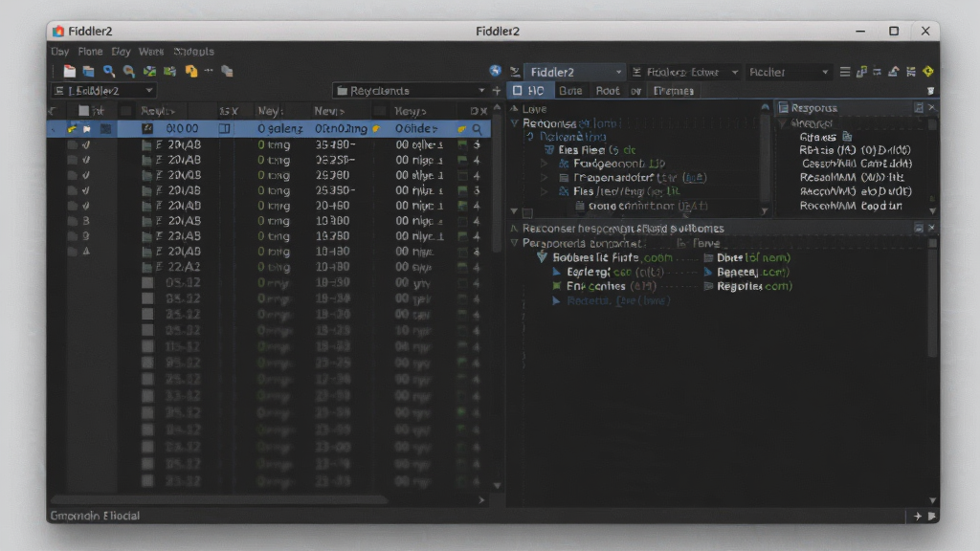The width and height of the screenshot is (980, 551).
Task: Click the blue window icon in the toolbar
Action: [x=89, y=72]
